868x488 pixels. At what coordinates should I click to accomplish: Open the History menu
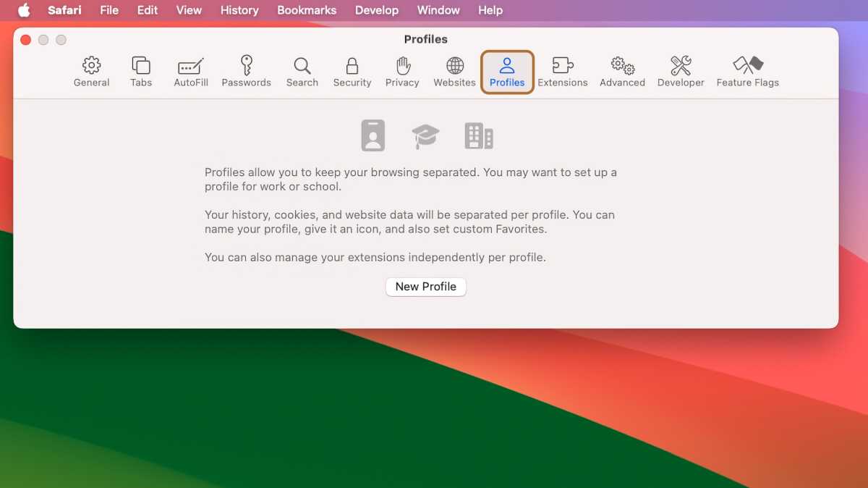tap(239, 10)
